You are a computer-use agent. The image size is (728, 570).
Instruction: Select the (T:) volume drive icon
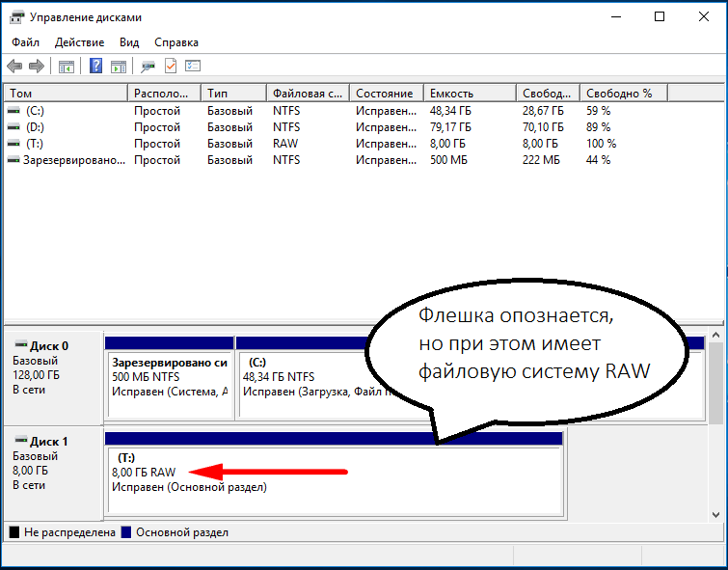point(13,144)
